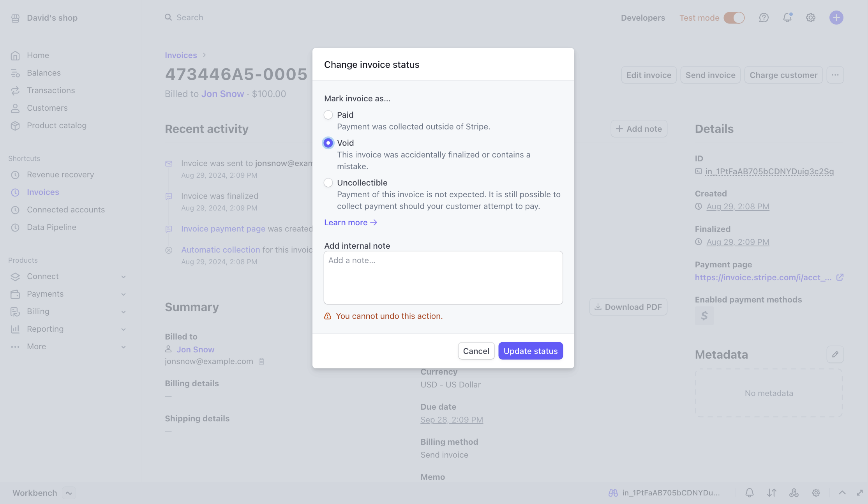Viewport: 868px width, 504px height.
Task: Expand the Connect products section
Action: point(123,277)
